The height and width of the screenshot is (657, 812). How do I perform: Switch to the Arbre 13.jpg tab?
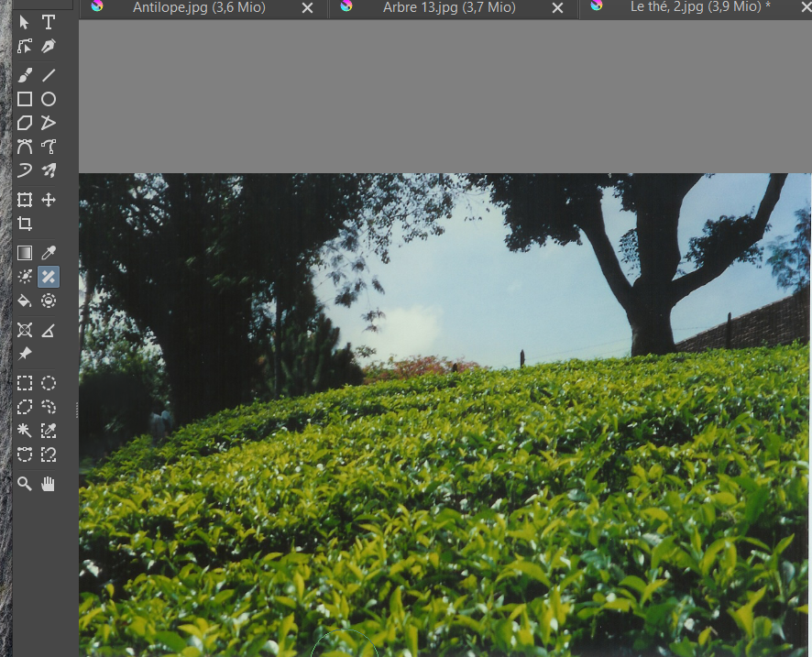tap(449, 7)
